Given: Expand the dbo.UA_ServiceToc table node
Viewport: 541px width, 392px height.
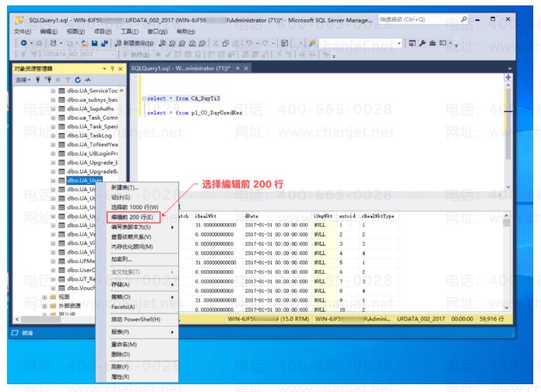Looking at the screenshot, I should (53, 91).
